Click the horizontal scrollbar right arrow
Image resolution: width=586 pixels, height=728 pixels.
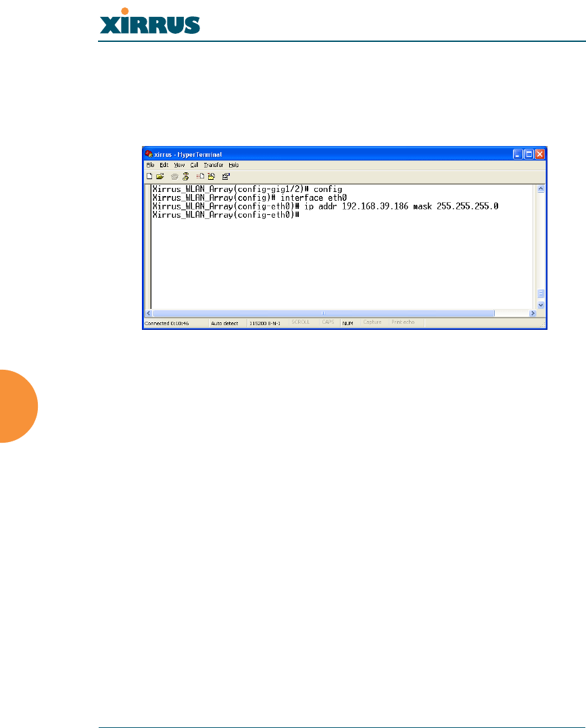pyautogui.click(x=533, y=314)
